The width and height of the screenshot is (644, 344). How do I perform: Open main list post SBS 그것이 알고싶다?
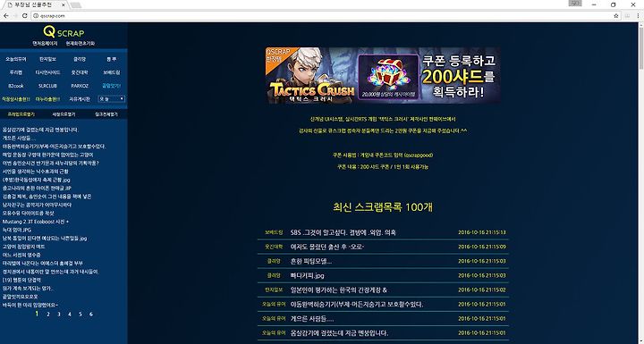click(343, 232)
